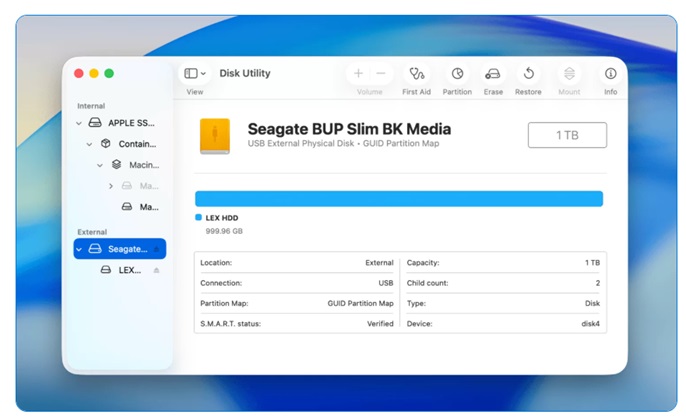Close the Disk Utility window
Image resolution: width=686 pixels, height=418 pixels.
pyautogui.click(x=79, y=74)
